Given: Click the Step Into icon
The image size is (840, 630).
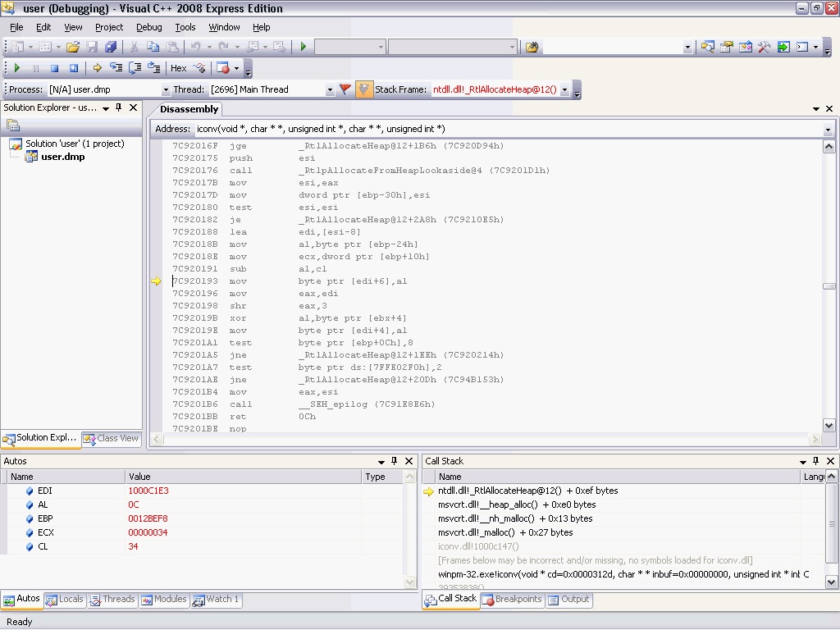Looking at the screenshot, I should pyautogui.click(x=116, y=68).
